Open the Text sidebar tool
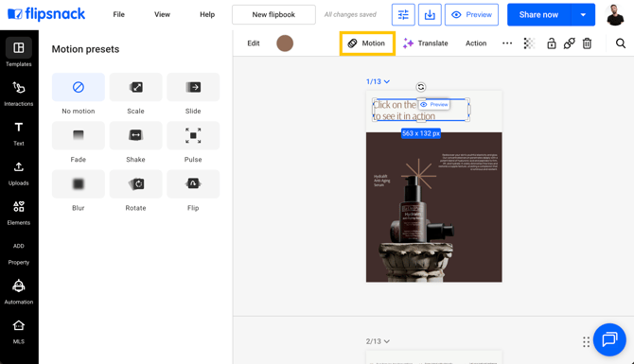 coord(19,133)
